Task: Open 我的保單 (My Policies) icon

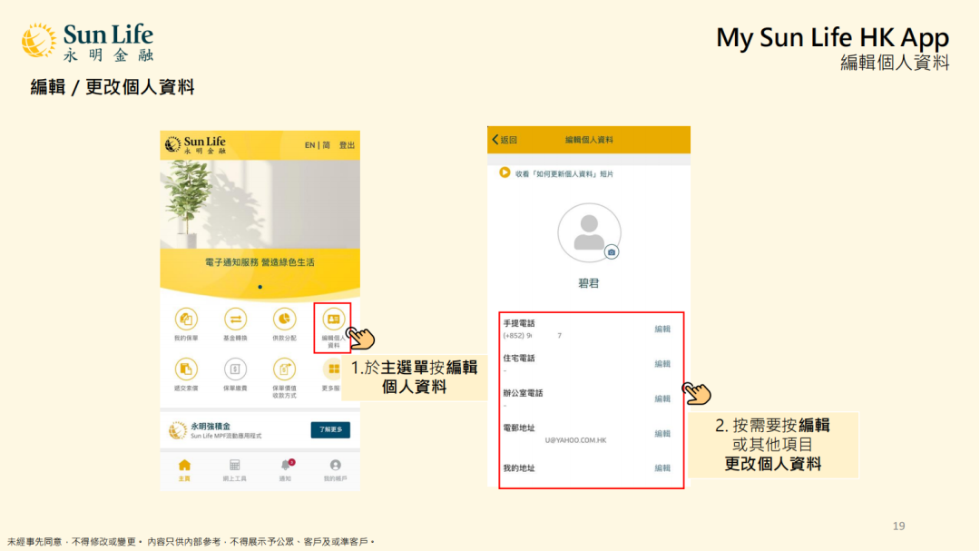Action: (186, 320)
